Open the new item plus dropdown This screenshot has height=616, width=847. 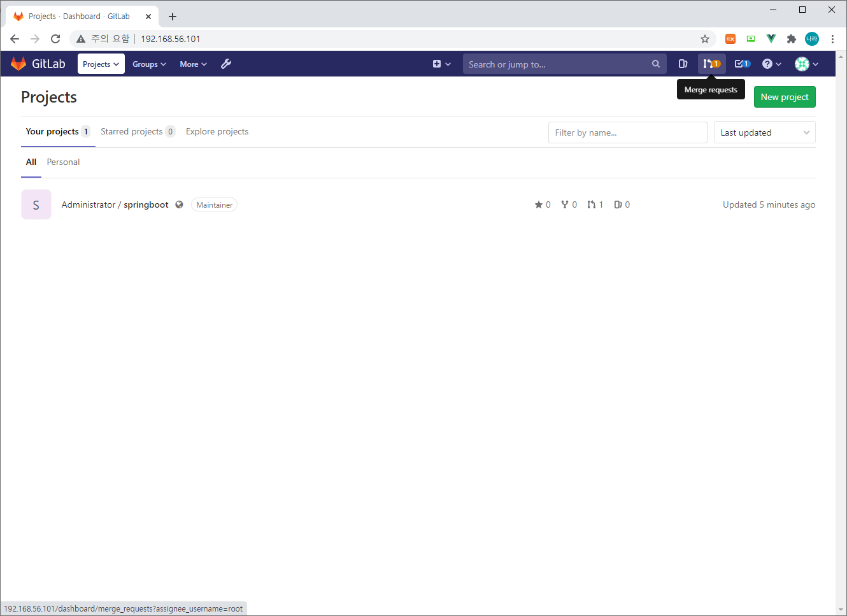click(441, 64)
